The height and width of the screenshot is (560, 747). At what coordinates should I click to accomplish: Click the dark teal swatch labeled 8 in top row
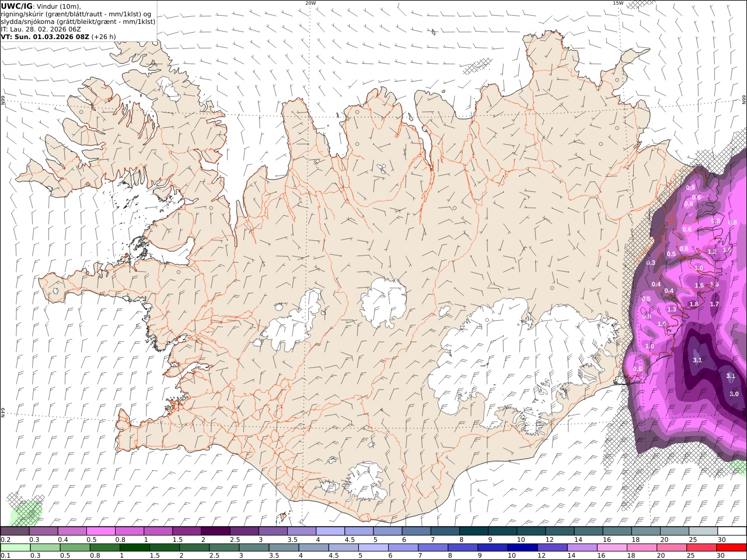474,531
